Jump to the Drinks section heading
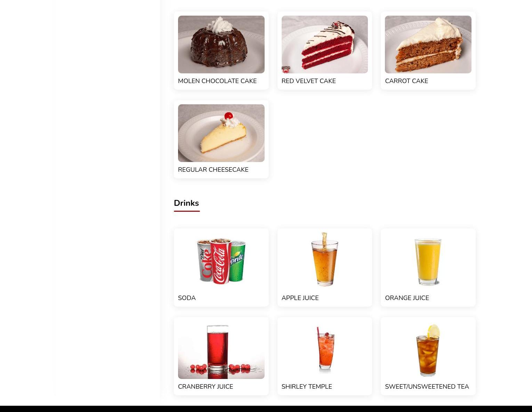The image size is (532, 412). [x=186, y=203]
